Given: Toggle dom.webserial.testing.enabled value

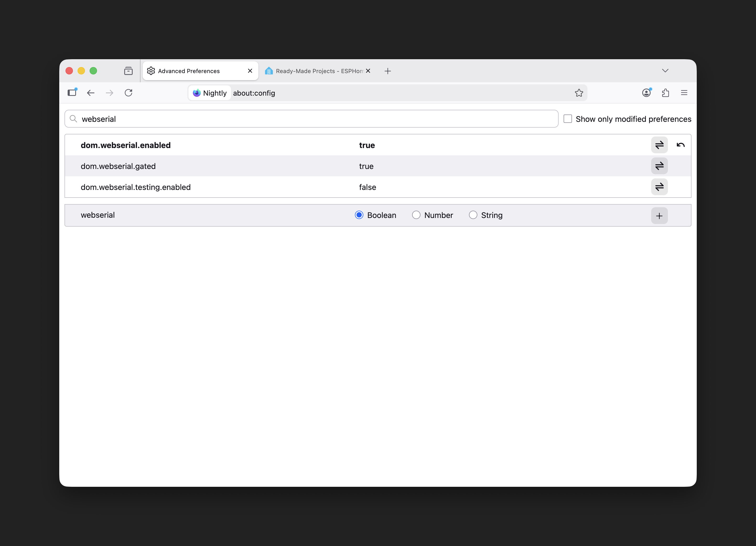Looking at the screenshot, I should [659, 187].
